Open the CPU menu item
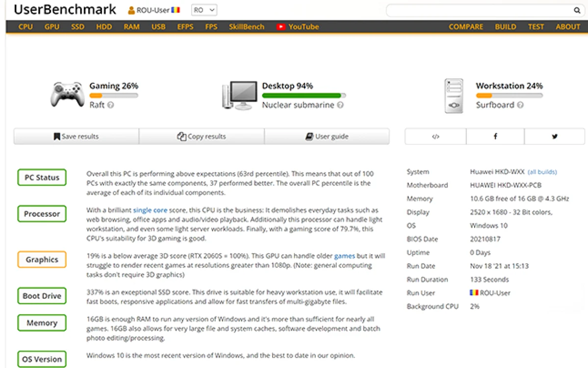Image resolution: width=588 pixels, height=368 pixels. click(x=26, y=26)
